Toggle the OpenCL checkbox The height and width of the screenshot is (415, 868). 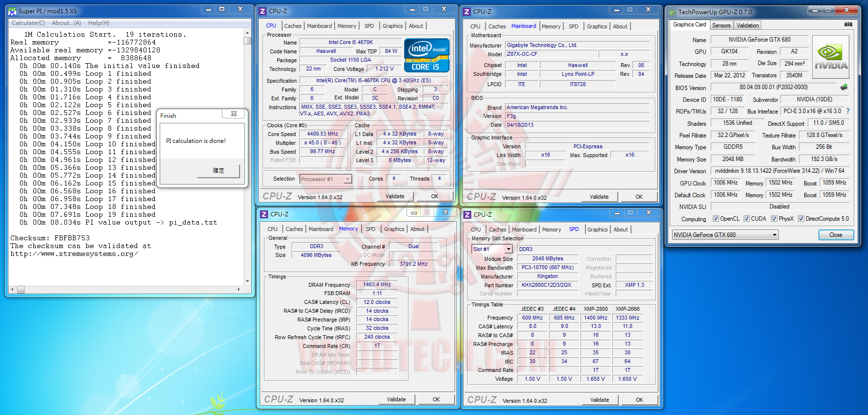[x=716, y=219]
